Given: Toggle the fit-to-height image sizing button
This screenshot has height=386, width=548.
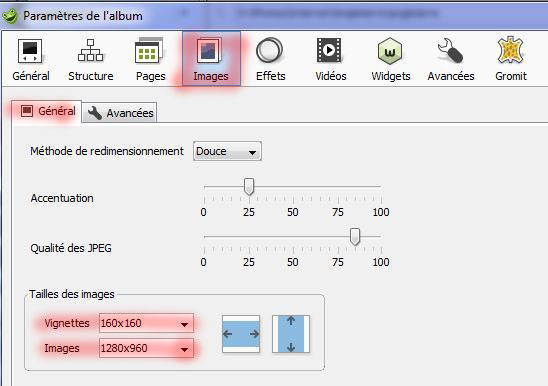Looking at the screenshot, I should [291, 334].
